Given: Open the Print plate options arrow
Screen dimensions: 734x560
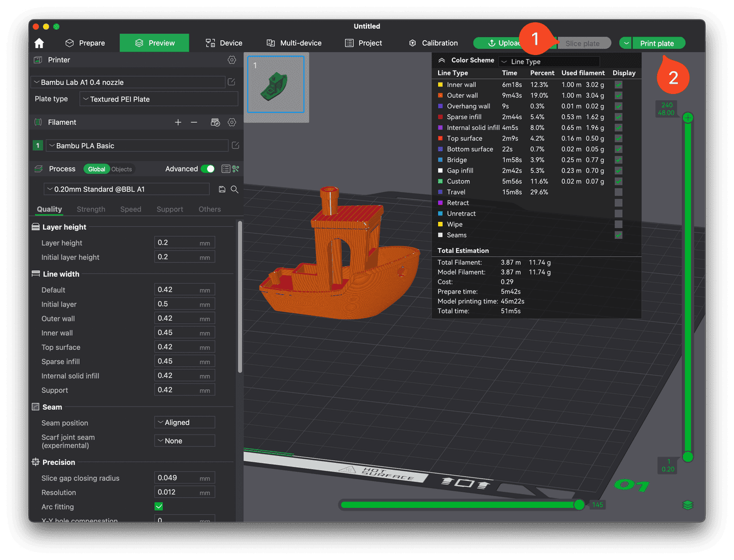Looking at the screenshot, I should tap(626, 43).
